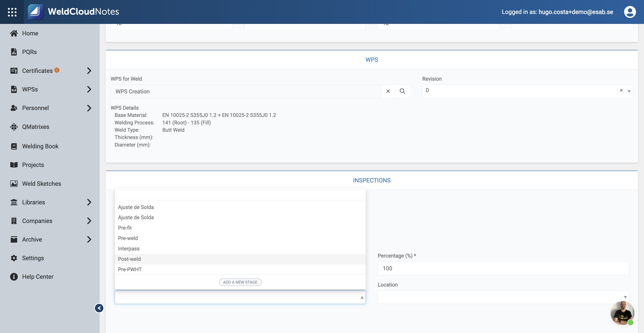644x333 pixels.
Task: Click the Personnel people icon
Action: click(x=14, y=108)
